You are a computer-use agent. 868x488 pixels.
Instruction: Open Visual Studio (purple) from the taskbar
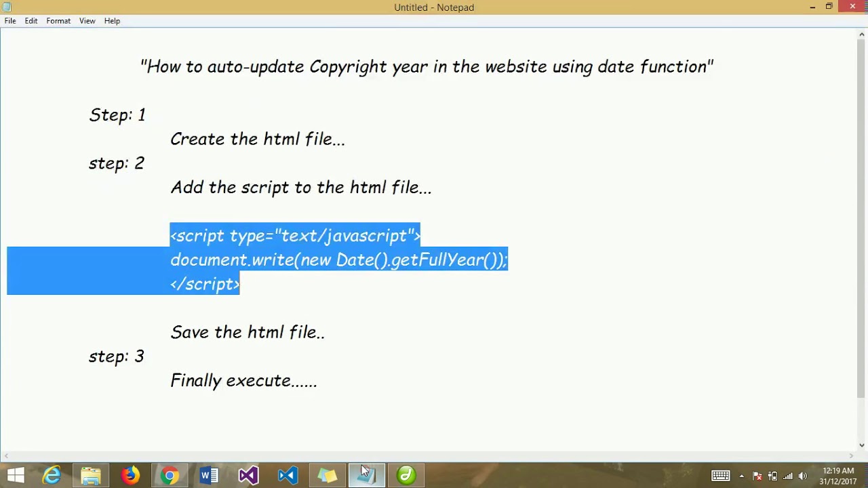pyautogui.click(x=248, y=476)
